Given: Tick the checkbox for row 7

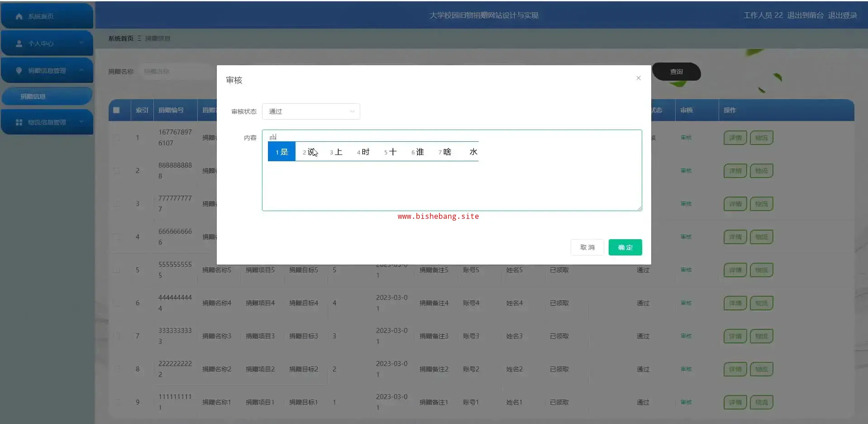Looking at the screenshot, I should point(117,336).
